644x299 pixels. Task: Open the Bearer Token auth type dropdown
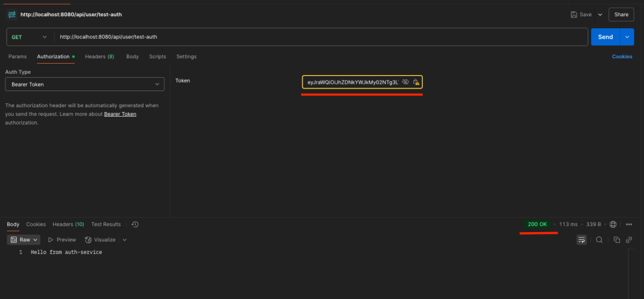[x=85, y=84]
